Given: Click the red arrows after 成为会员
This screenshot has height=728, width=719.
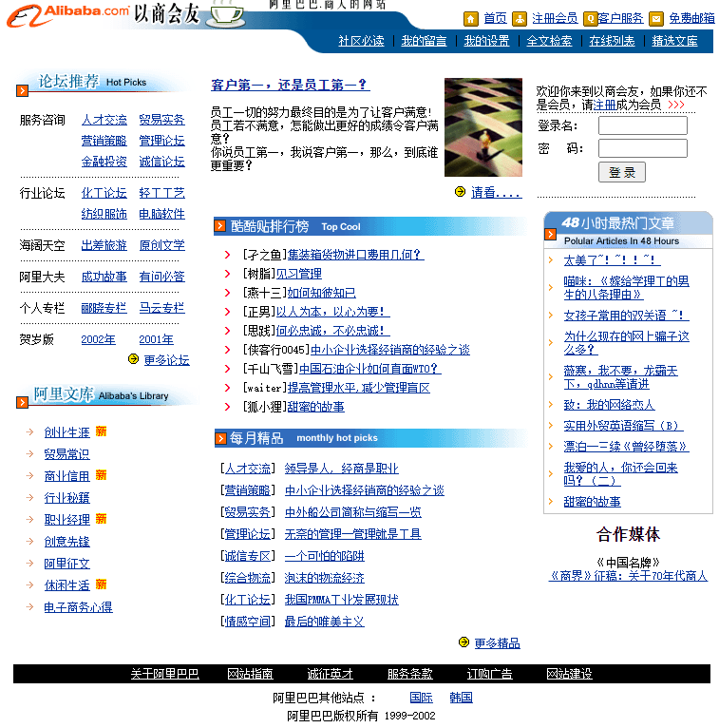Looking at the screenshot, I should 676,105.
